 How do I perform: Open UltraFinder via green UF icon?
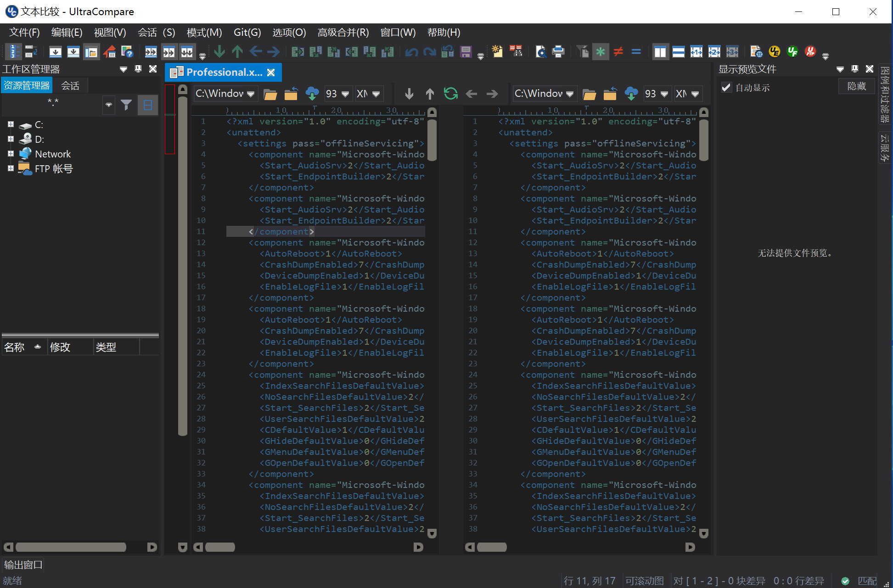(x=792, y=51)
